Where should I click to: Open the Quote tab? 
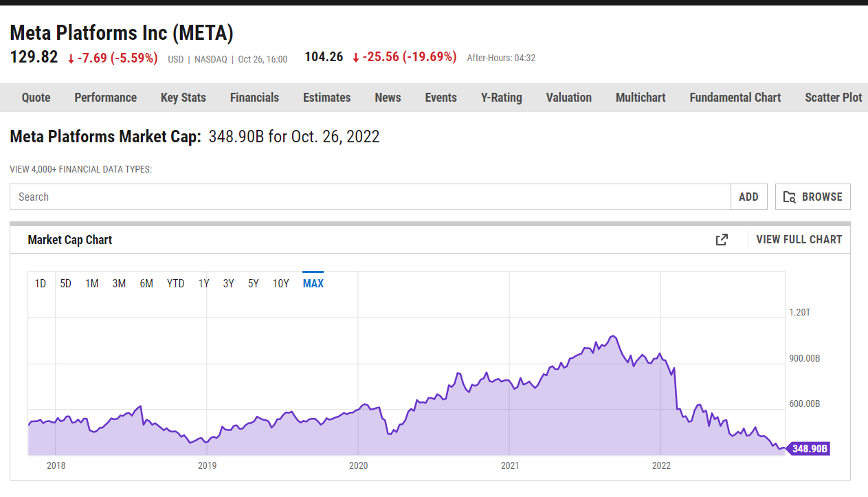click(36, 98)
